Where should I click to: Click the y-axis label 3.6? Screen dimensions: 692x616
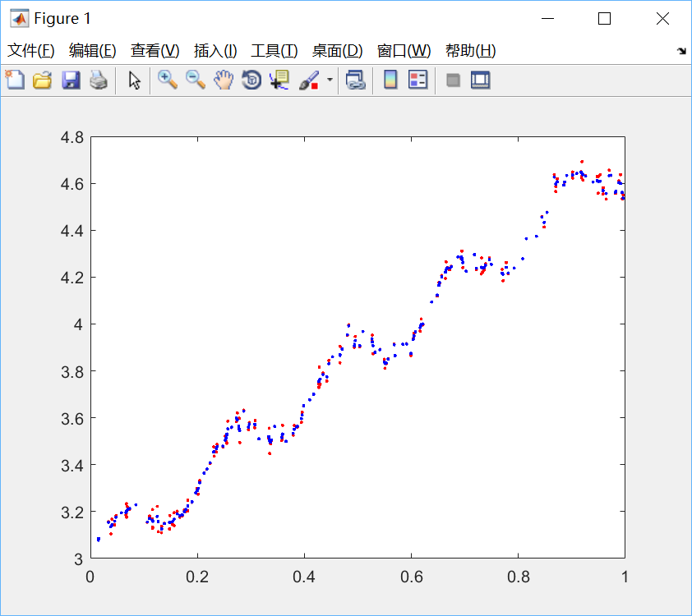pyautogui.click(x=72, y=418)
